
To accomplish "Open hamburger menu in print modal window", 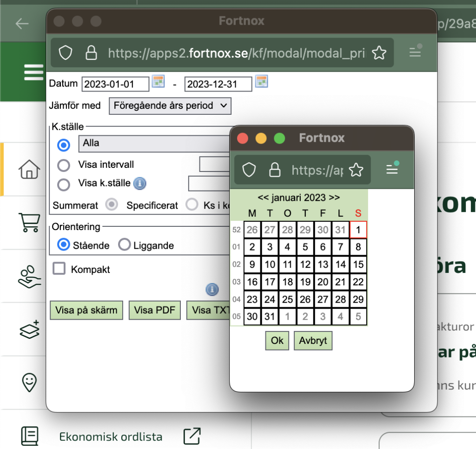I will [x=415, y=52].
